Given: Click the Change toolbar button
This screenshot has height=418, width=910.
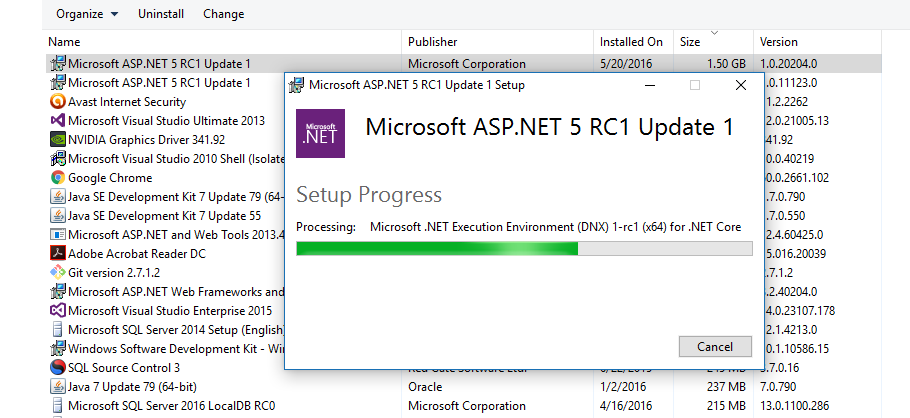Looking at the screenshot, I should click(223, 14).
